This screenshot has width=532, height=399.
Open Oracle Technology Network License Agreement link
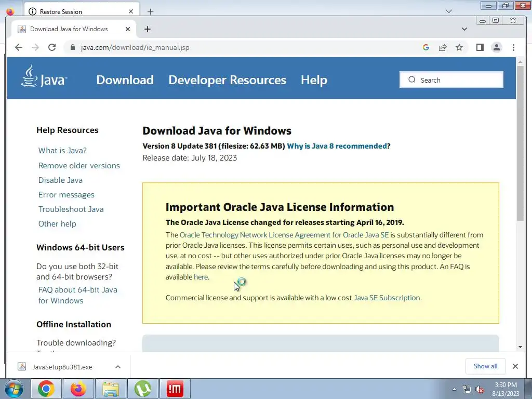click(284, 235)
